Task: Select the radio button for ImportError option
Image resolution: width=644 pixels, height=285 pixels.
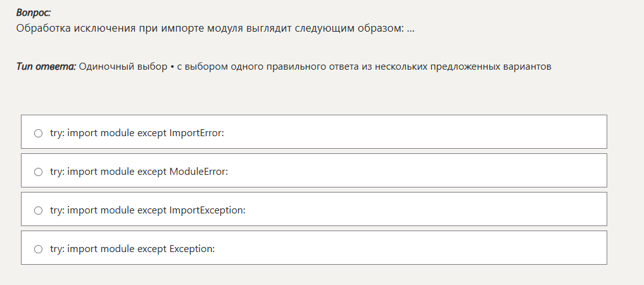Action: point(38,133)
